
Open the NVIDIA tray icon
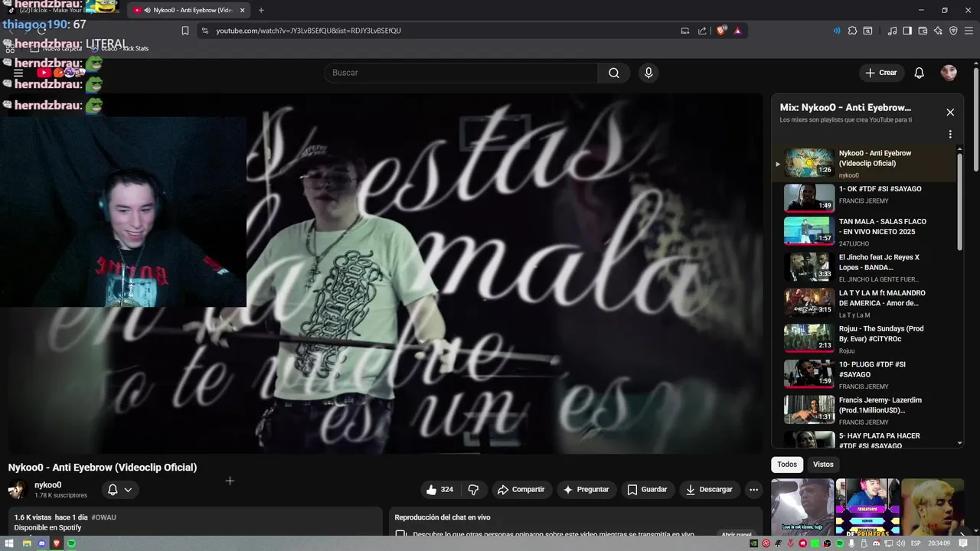(x=754, y=543)
